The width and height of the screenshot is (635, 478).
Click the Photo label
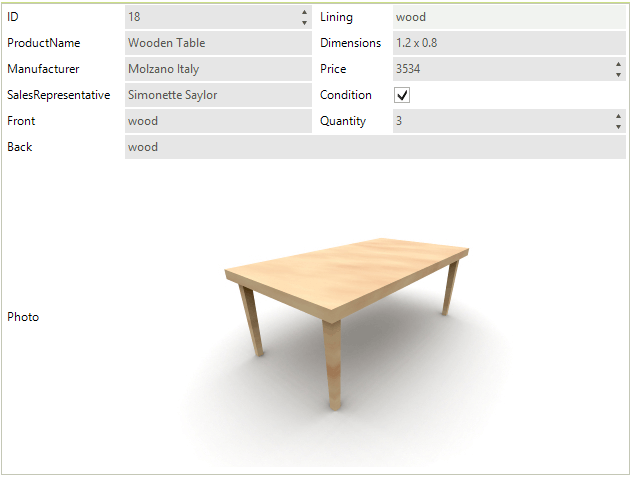(x=23, y=317)
